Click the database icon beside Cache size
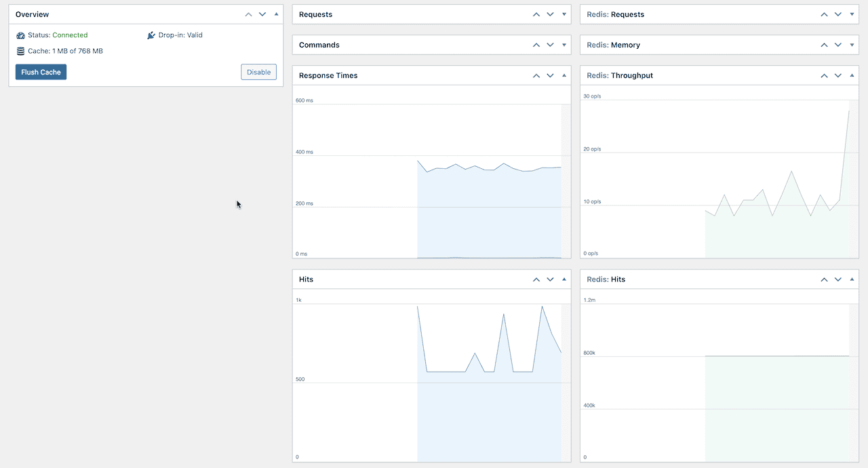This screenshot has width=868, height=468. [x=20, y=50]
